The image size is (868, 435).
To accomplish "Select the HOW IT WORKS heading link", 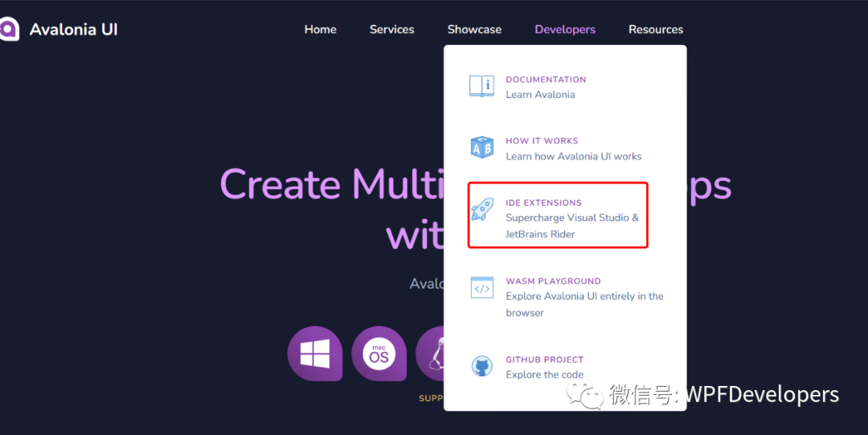I will click(x=542, y=141).
